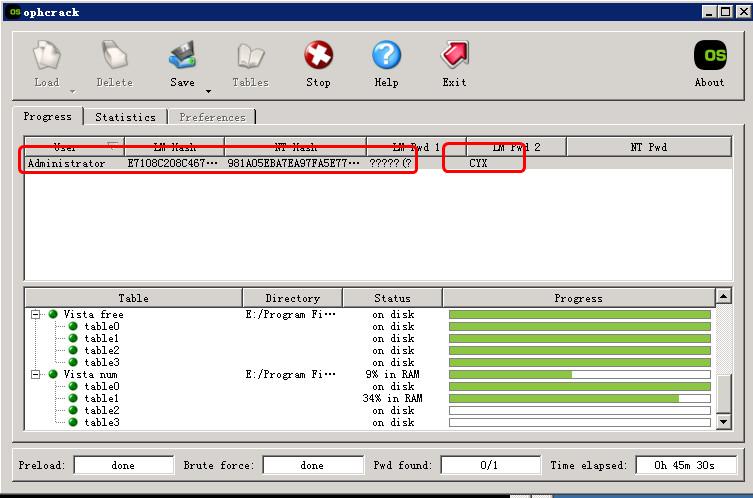This screenshot has width=753, height=498.
Task: Click the Vista free full progress bar
Action: (580, 315)
